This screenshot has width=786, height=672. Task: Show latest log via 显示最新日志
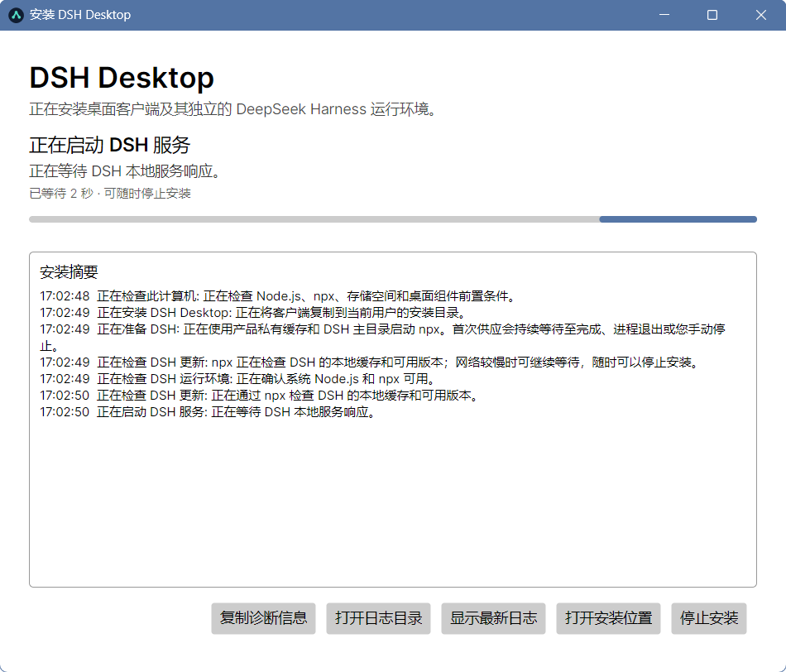(x=493, y=618)
